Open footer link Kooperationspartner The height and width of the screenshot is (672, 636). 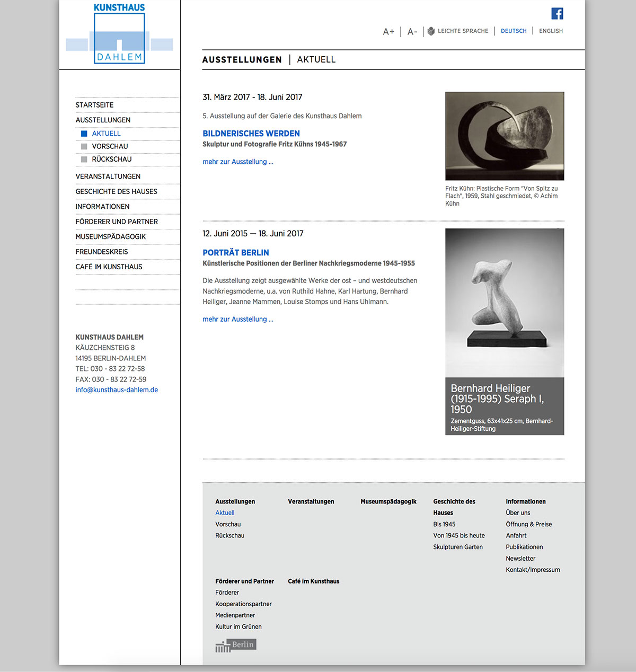[243, 604]
